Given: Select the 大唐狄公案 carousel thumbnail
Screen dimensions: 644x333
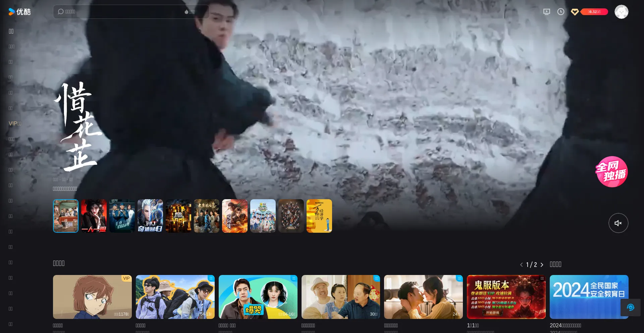Looking at the screenshot, I should pos(207,216).
